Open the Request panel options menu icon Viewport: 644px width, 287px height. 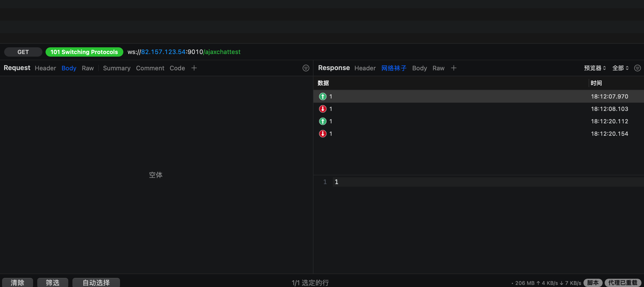point(306,68)
